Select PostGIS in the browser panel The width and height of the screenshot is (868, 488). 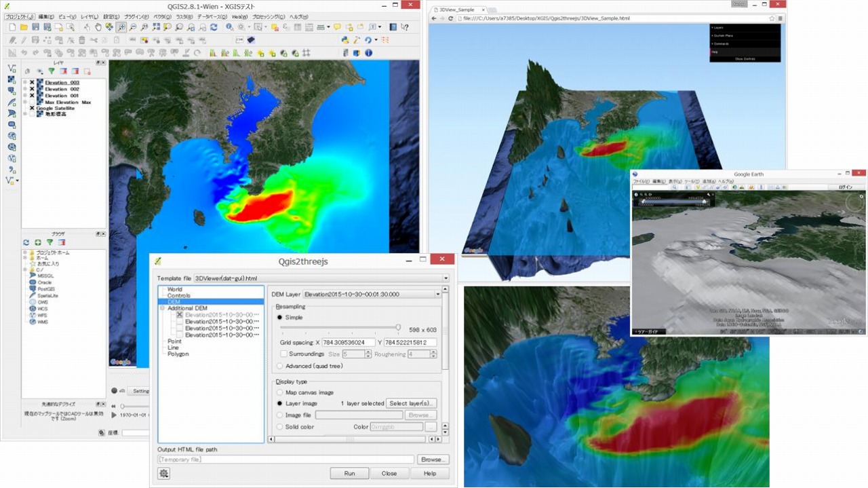coord(47,289)
